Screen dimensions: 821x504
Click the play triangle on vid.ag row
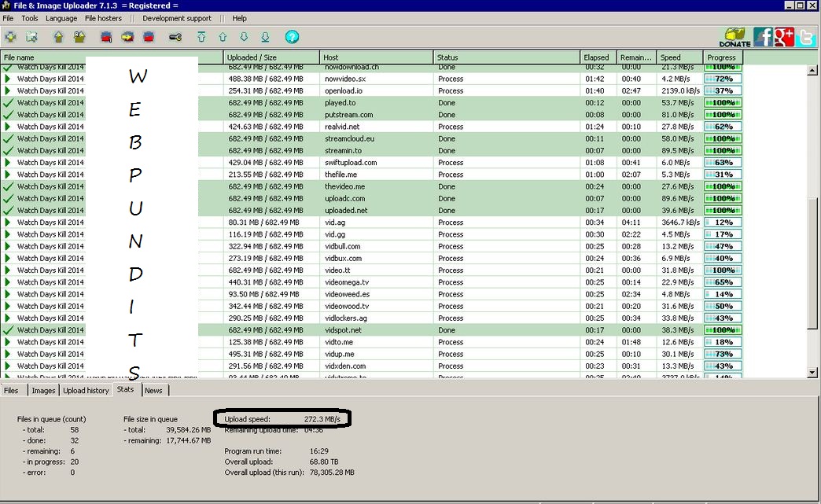coord(7,223)
